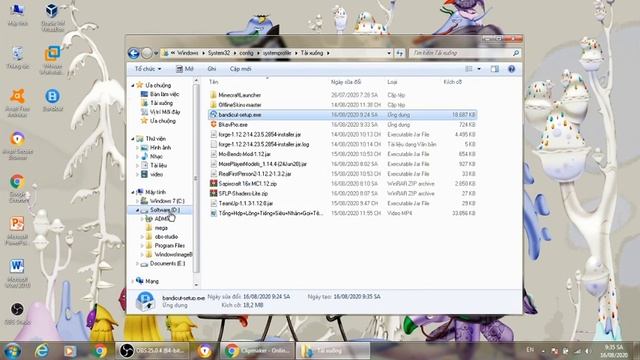
Task: Open Explorer help icon
Action: point(511,69)
